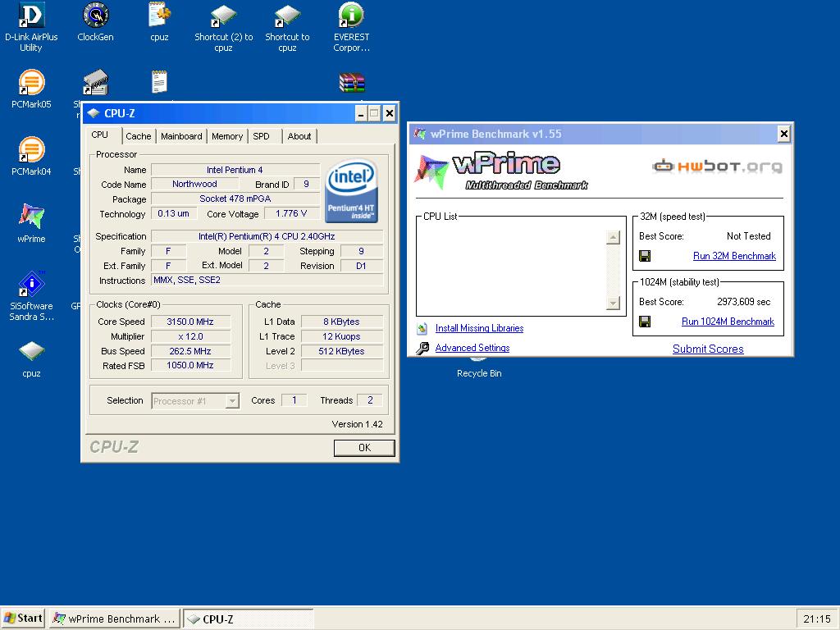
Task: Click the Rated FSB value 1050.0 MHz
Action: (190, 365)
